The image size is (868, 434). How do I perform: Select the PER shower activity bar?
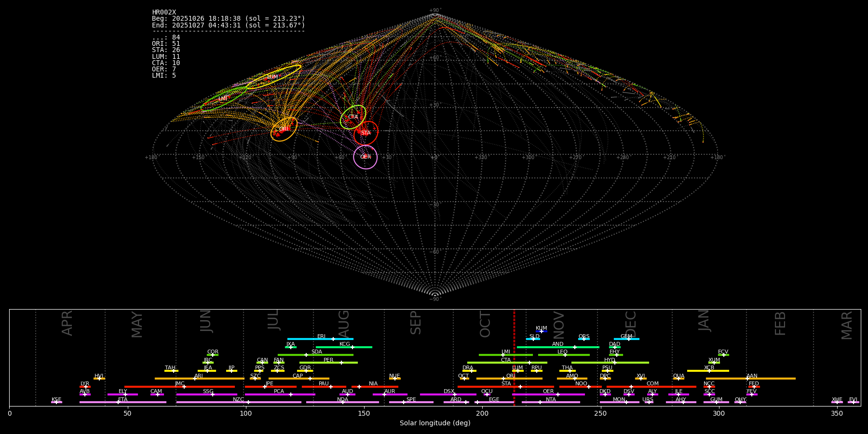[x=328, y=363]
